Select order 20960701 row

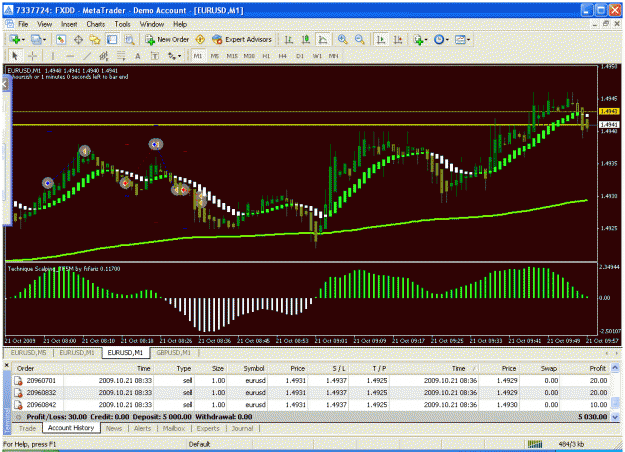coord(311,381)
